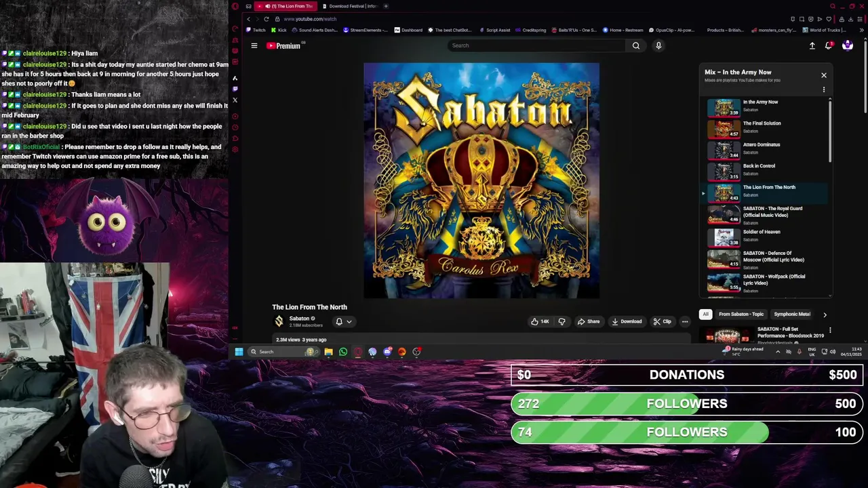Open File Explorer from the taskbar
Screen dimensions: 868x488
pyautogui.click(x=328, y=351)
